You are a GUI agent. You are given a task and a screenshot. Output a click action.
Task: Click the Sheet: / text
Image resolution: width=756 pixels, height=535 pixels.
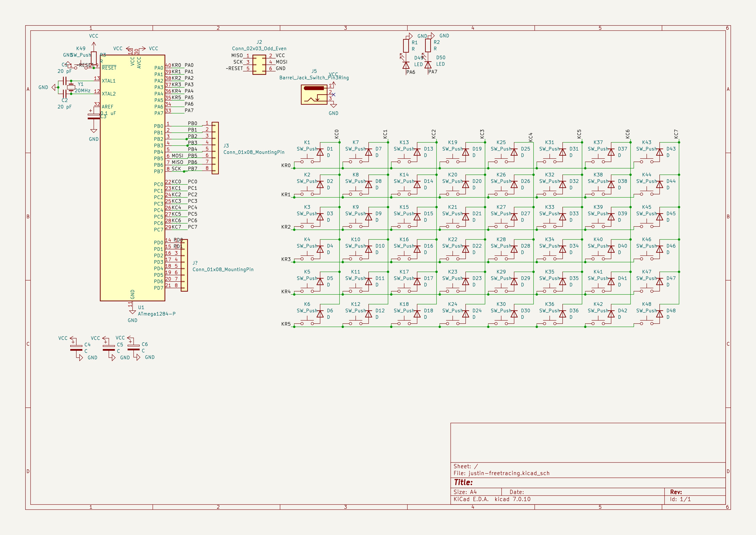pyautogui.click(x=466, y=466)
